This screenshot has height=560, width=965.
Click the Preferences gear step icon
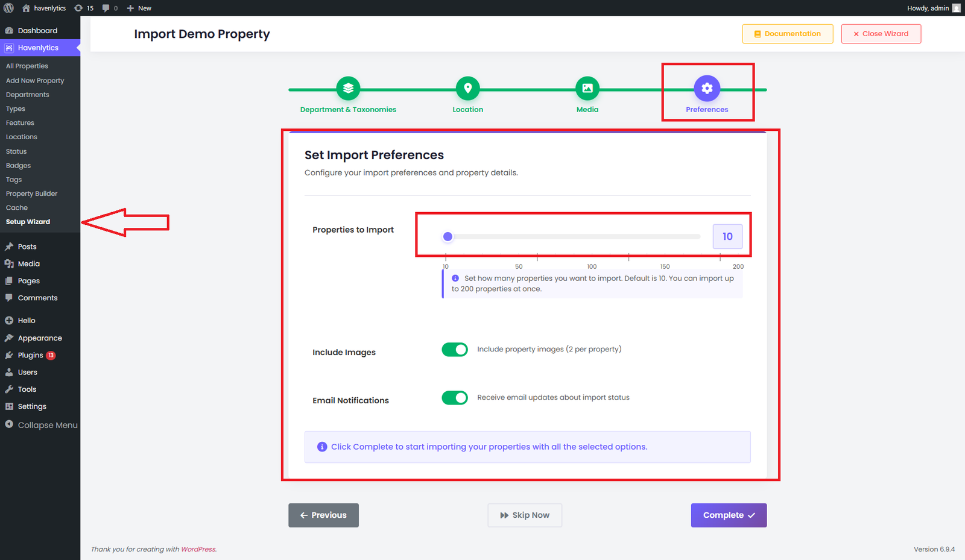707,89
